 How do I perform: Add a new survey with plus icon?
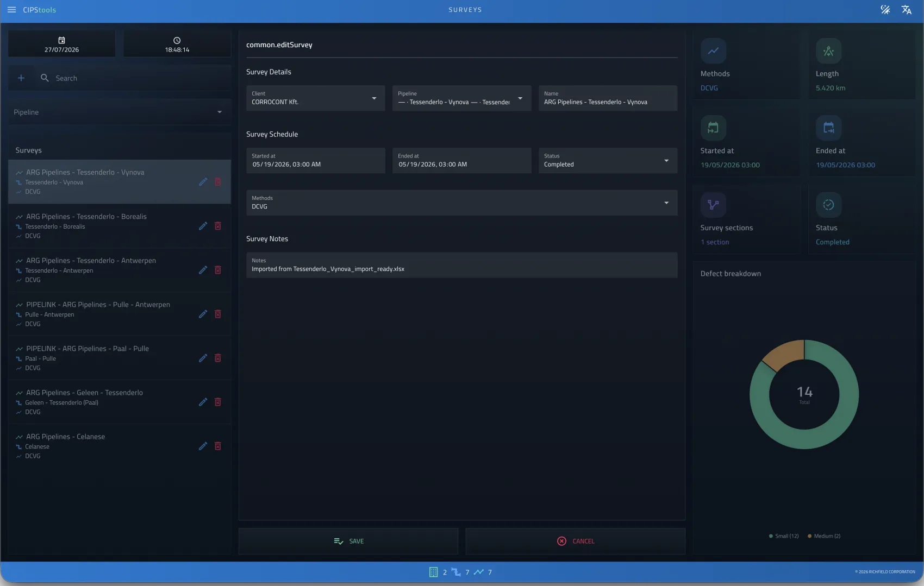(21, 78)
